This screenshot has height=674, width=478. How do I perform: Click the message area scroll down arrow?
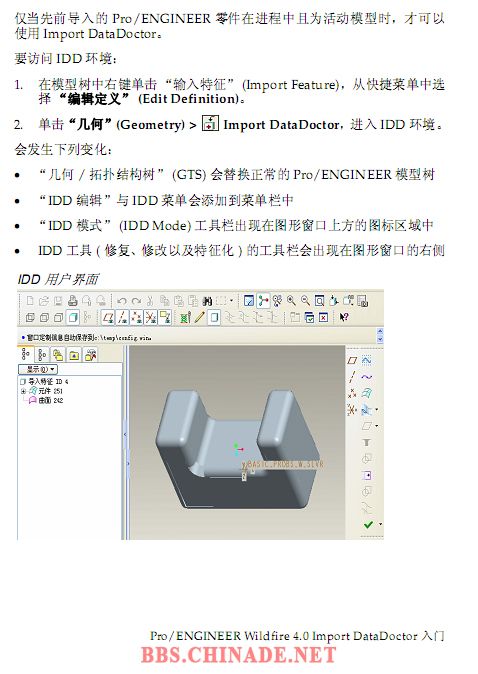(380, 339)
